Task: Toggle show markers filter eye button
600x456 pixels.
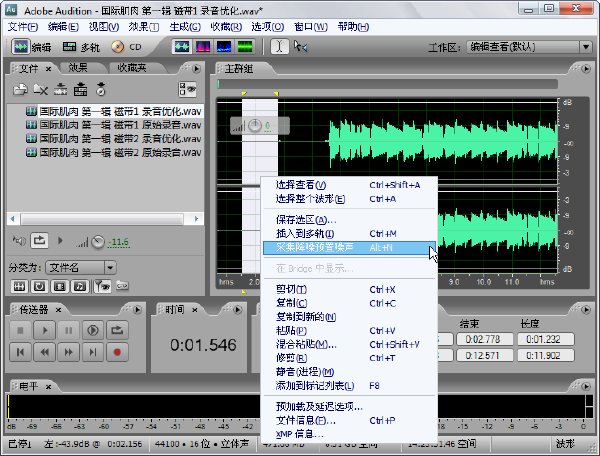Action: (103, 286)
